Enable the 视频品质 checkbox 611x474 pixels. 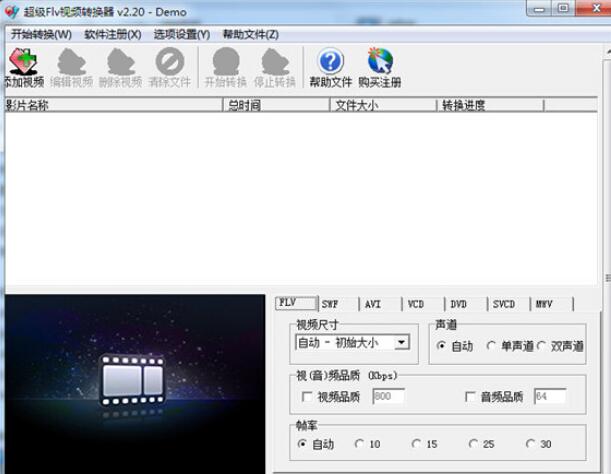[307, 398]
